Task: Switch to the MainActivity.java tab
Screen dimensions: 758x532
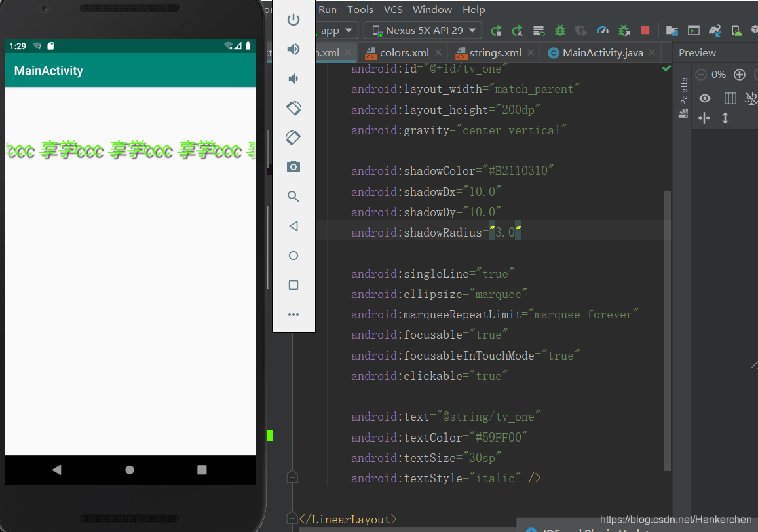Action: (602, 52)
